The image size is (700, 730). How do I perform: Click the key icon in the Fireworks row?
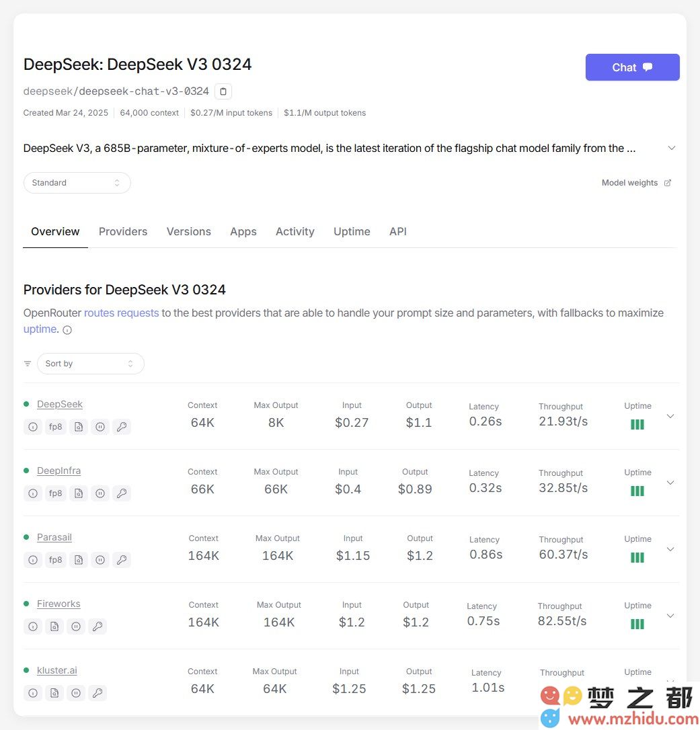tap(98, 626)
